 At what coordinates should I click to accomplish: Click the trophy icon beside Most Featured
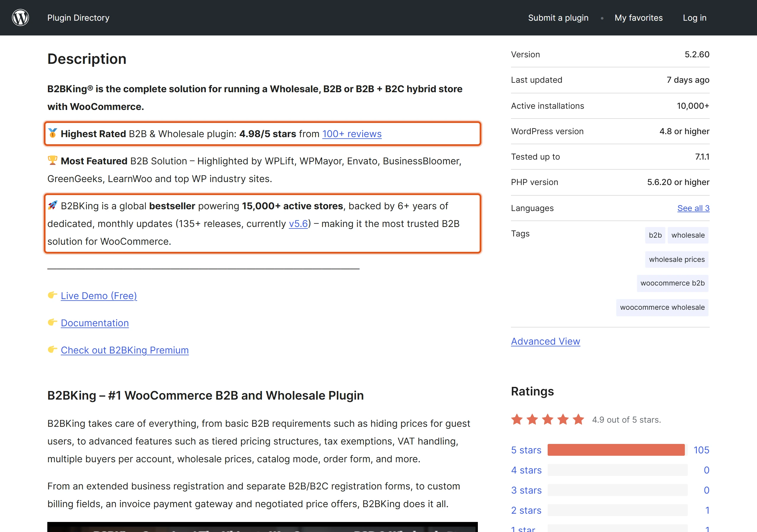click(x=52, y=160)
